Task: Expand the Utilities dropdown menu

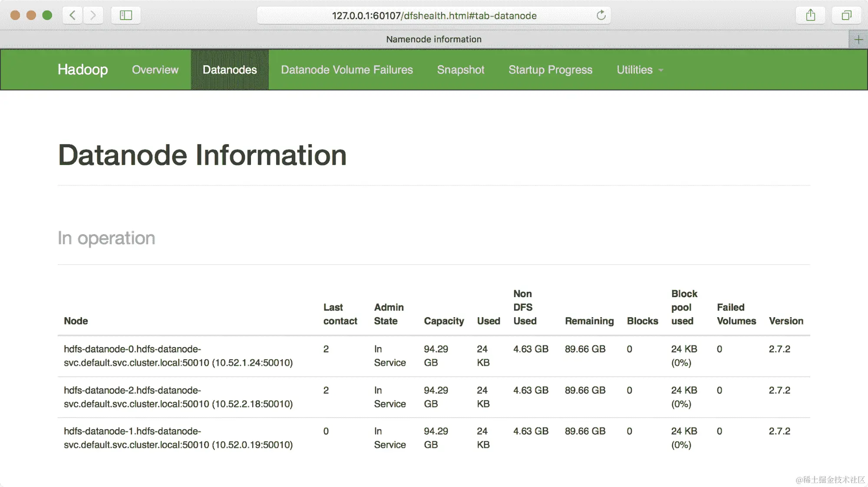Action: 640,70
